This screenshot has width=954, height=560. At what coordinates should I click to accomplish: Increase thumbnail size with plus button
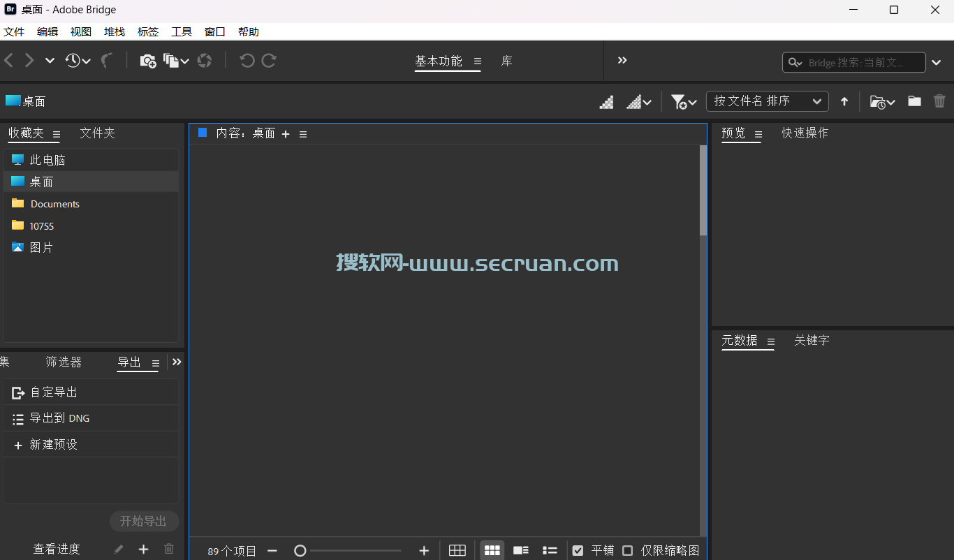coord(424,551)
